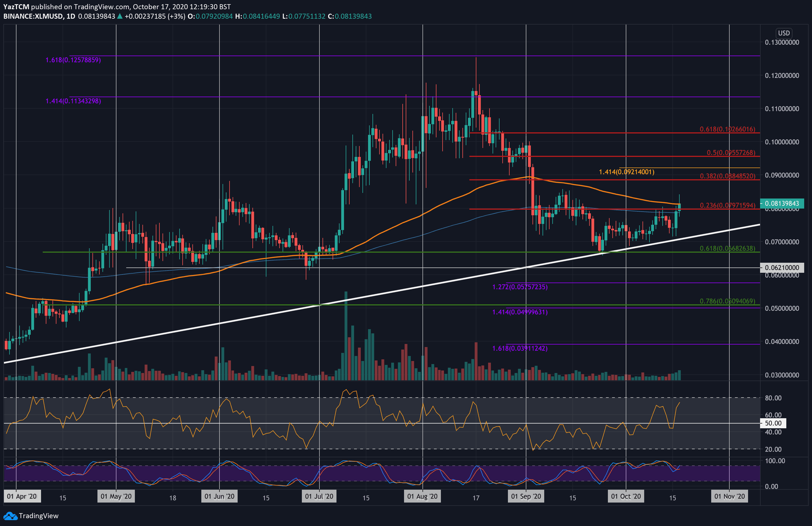This screenshot has height=526, width=812.
Task: Click the RSI 80.00 axis label
Action: (773, 398)
